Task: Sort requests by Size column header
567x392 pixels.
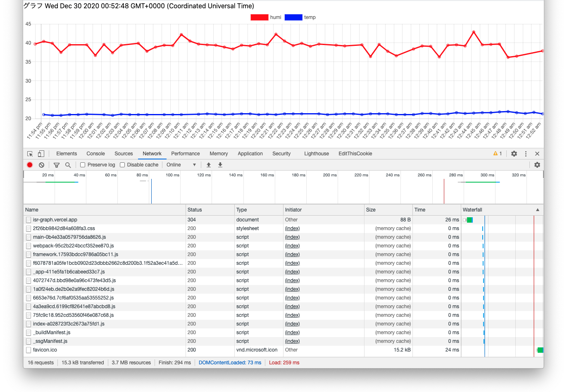Action: coord(388,210)
